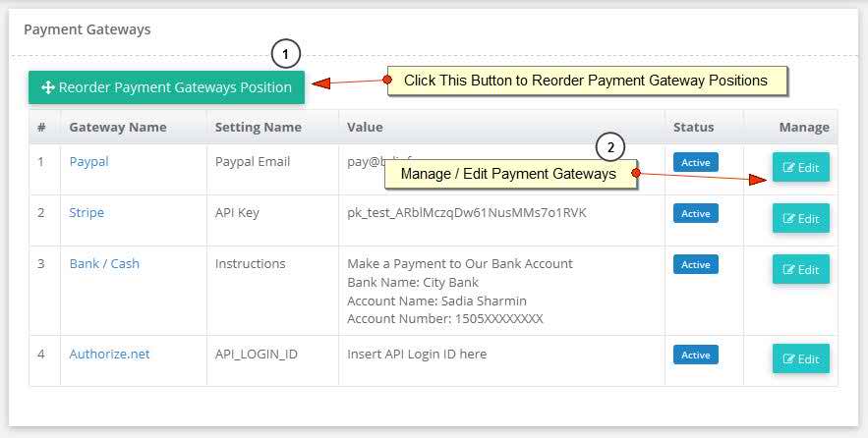Click 'Bank Name: City Bank' text
This screenshot has height=438, width=868.
413,282
